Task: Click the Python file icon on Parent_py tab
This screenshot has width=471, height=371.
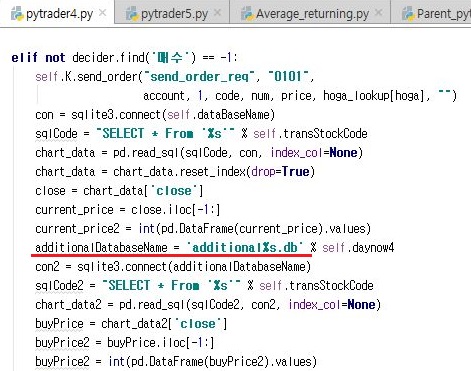Action: click(x=408, y=14)
